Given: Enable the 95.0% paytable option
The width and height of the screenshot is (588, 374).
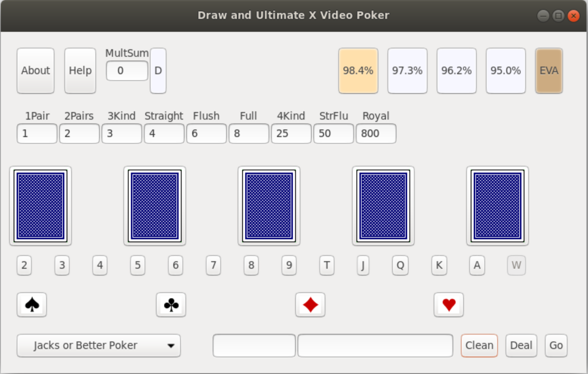Looking at the screenshot, I should [506, 71].
